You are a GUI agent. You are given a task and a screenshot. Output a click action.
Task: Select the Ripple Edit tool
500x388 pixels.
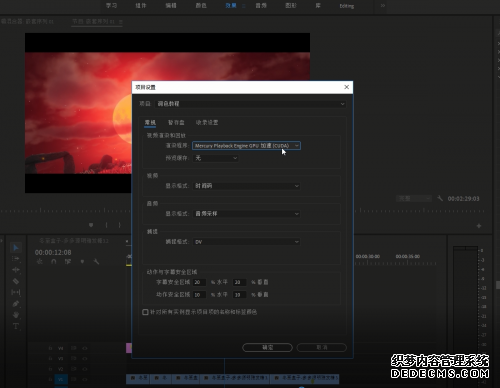(x=16, y=270)
